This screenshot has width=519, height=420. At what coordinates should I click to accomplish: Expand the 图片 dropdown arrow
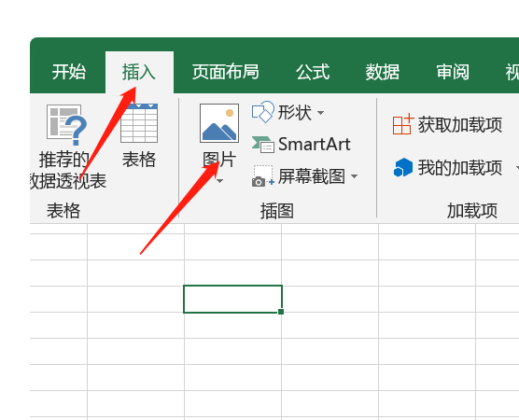[x=219, y=181]
